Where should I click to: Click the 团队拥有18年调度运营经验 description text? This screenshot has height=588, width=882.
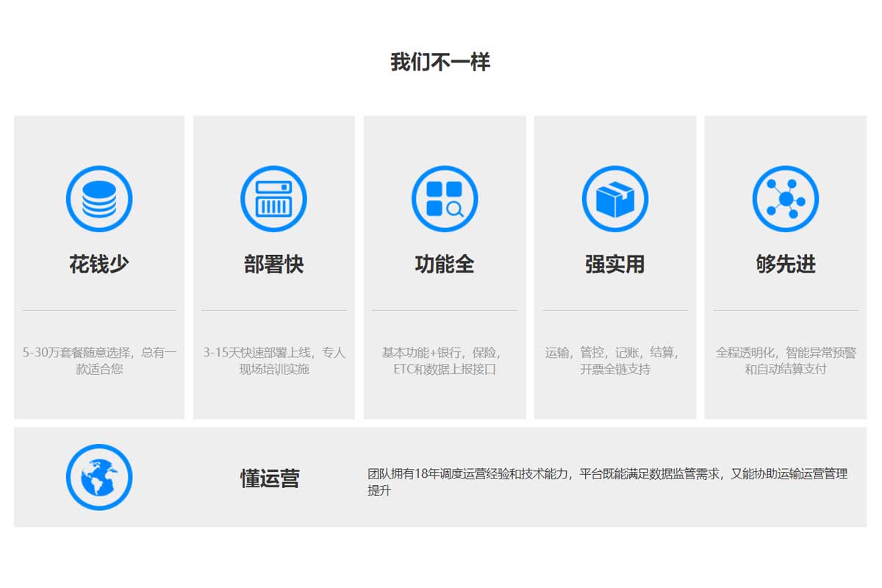(x=607, y=481)
